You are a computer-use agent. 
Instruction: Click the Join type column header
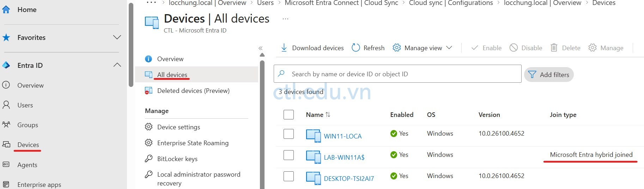(563, 114)
